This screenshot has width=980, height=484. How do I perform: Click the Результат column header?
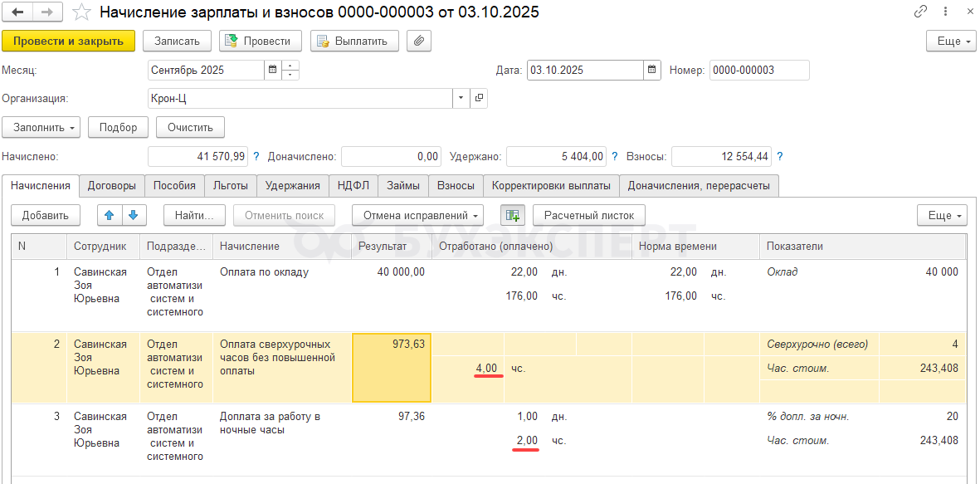(x=392, y=247)
